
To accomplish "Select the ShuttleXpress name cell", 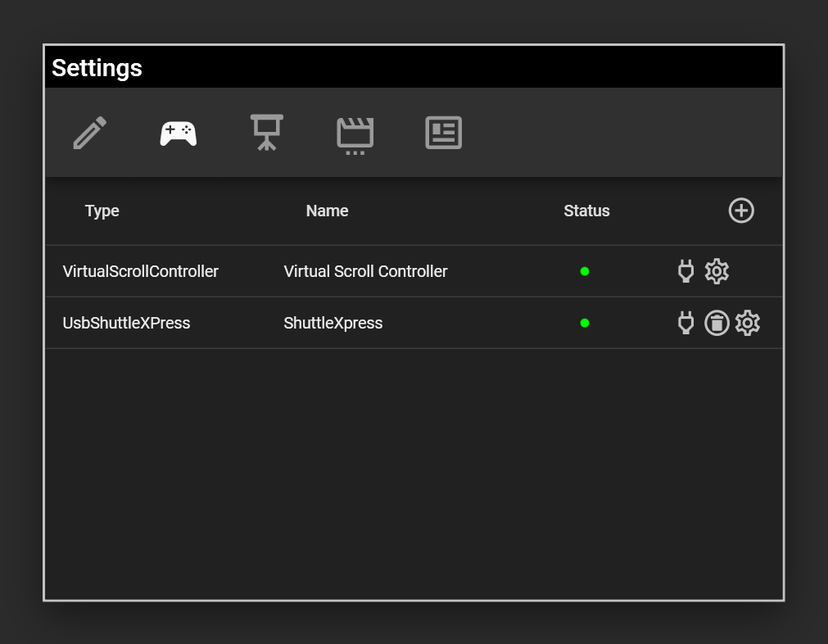I will tap(333, 323).
